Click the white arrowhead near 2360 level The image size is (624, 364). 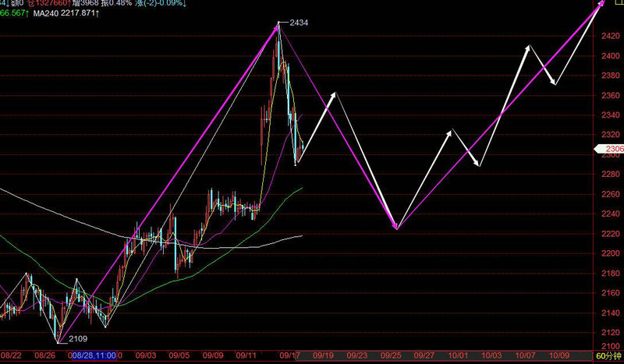[x=334, y=95]
